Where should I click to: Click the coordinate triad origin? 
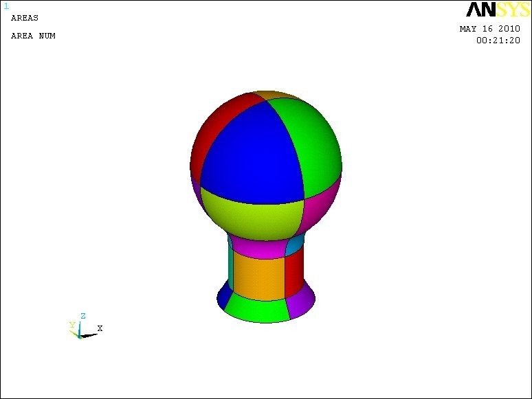point(80,336)
